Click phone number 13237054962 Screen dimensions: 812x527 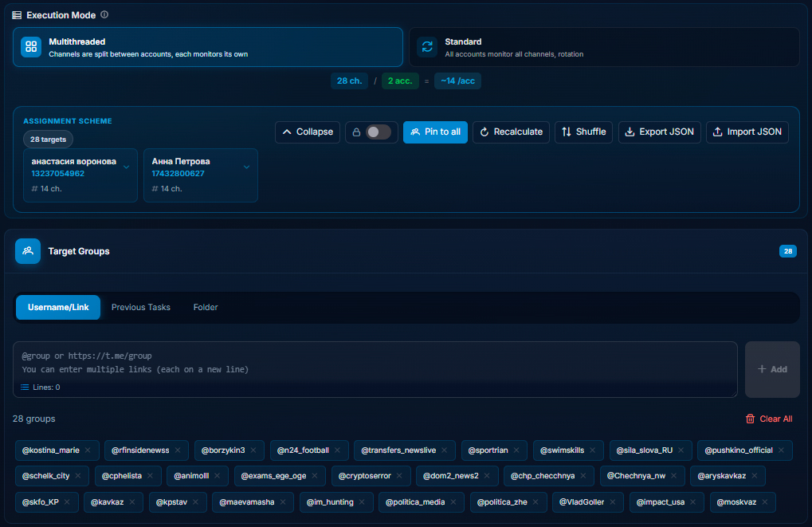click(x=58, y=174)
